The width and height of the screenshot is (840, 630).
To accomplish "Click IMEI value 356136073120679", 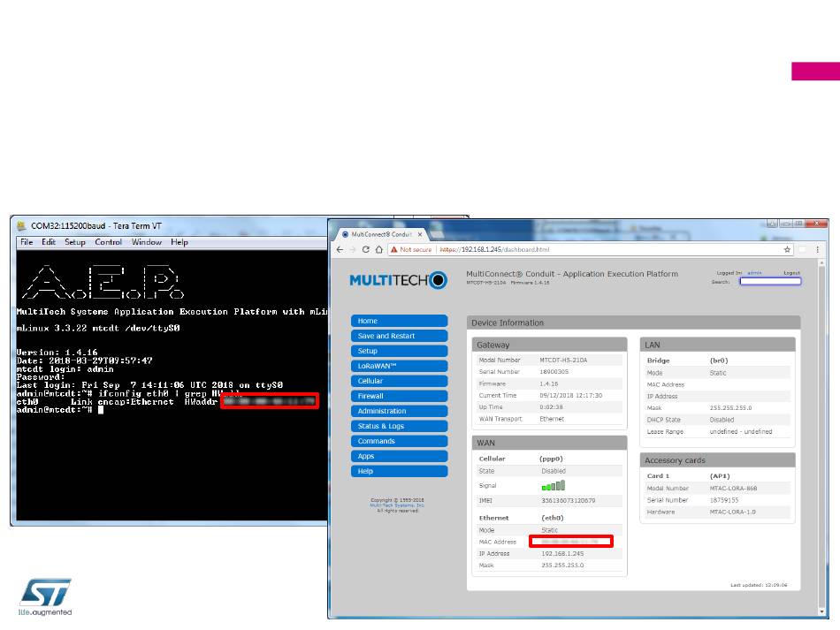I will coord(568,500).
